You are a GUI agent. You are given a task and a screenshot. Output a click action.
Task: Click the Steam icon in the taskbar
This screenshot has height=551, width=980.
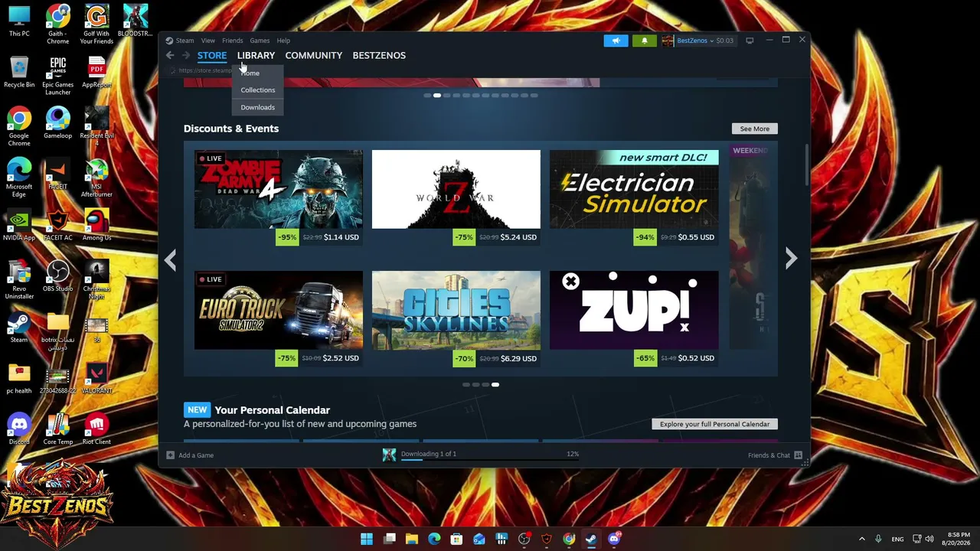tap(591, 539)
